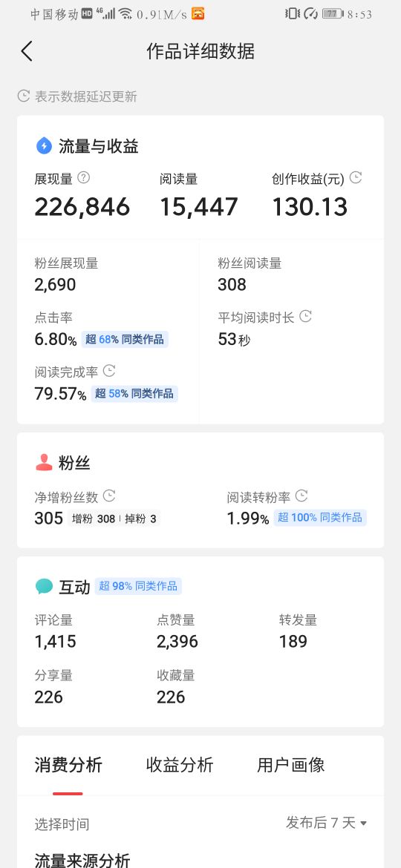The height and width of the screenshot is (868, 401).
Task: Switch to the 收益分析 tab
Action: tap(180, 765)
